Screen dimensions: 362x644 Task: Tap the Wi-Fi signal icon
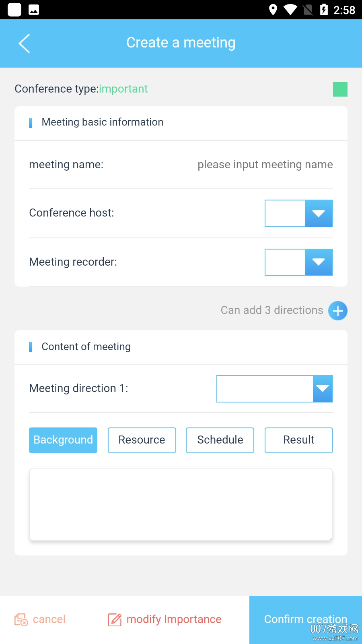click(290, 10)
